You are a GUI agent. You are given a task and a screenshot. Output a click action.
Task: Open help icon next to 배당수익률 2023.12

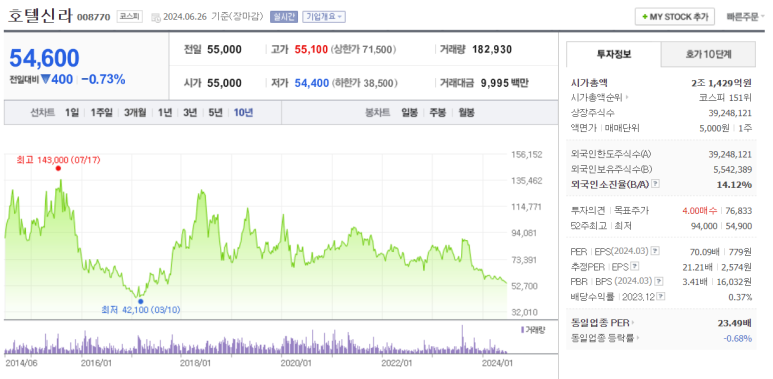(x=661, y=297)
